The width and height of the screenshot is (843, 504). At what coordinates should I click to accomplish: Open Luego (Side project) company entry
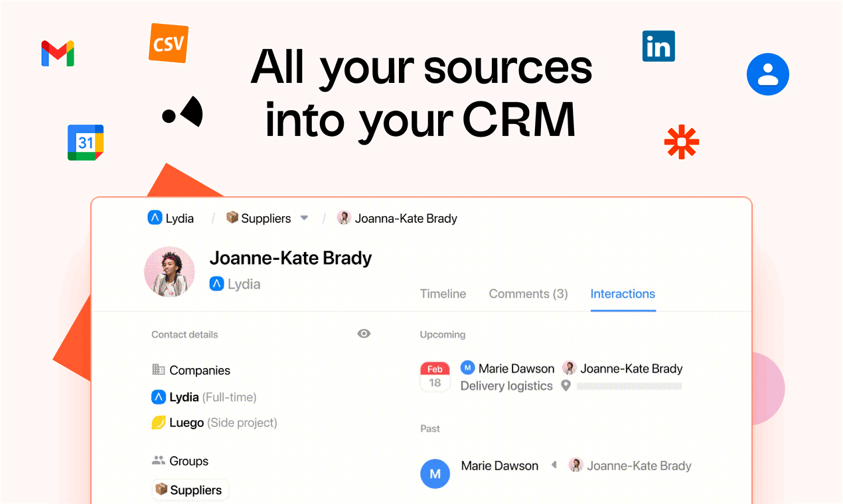223,422
